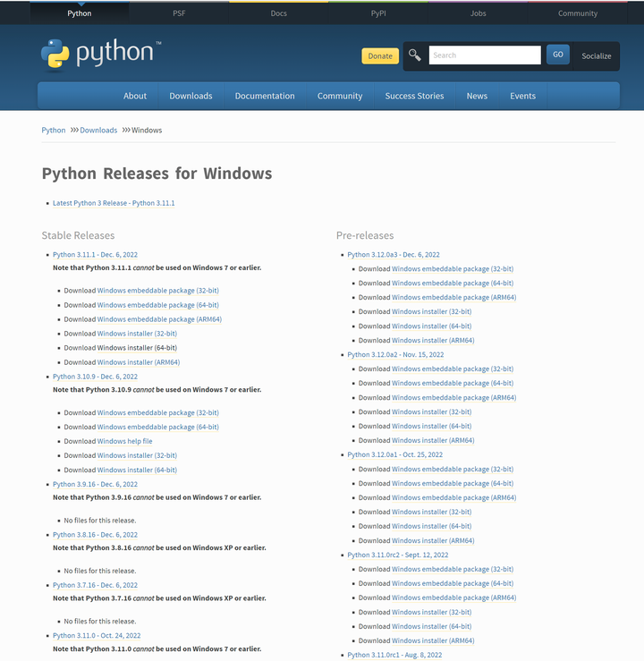The image size is (644, 661).
Task: Open the Documentation navigation menu
Action: coord(265,96)
